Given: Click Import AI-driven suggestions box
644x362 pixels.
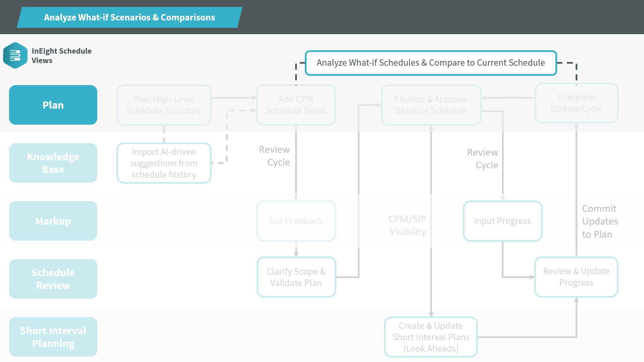Looking at the screenshot, I should pos(164,163).
